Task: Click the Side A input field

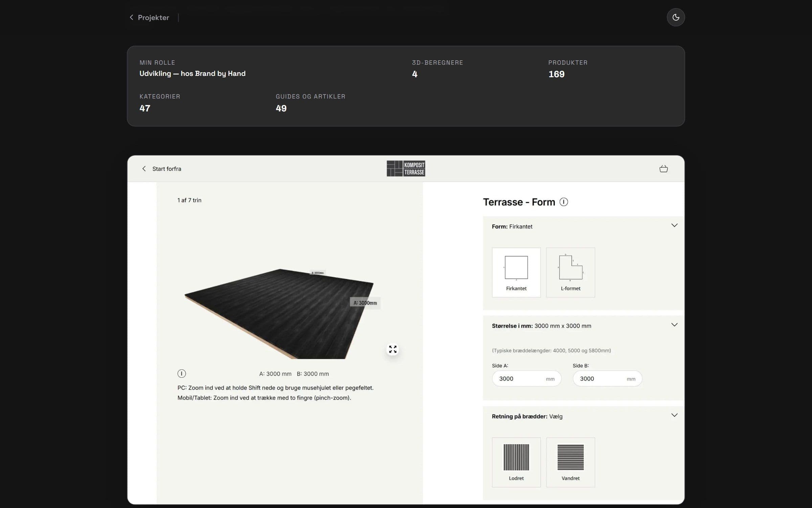Action: pos(526,379)
